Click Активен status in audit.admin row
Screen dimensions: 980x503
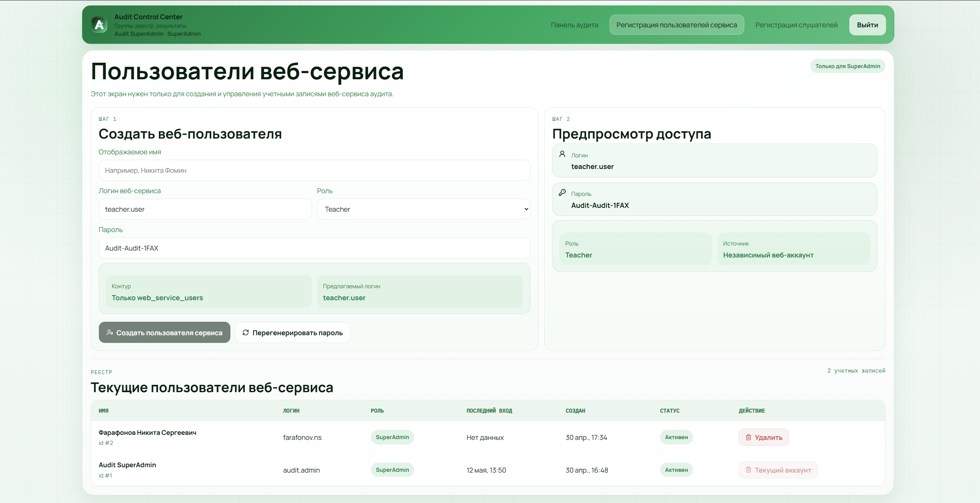click(676, 470)
